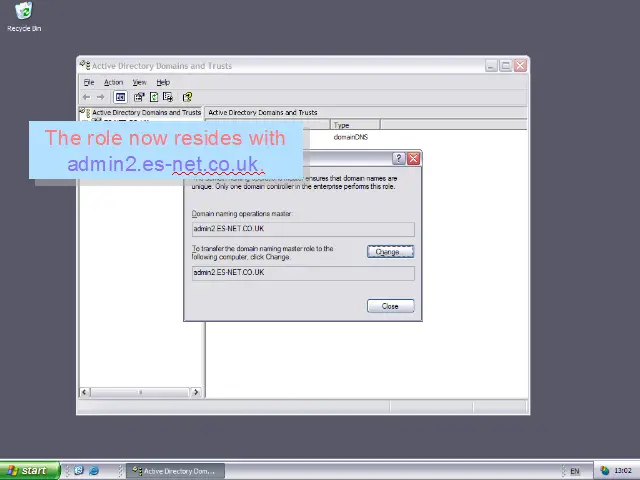The height and width of the screenshot is (480, 640).
Task: Click the Close button in the dialog
Action: (391, 306)
